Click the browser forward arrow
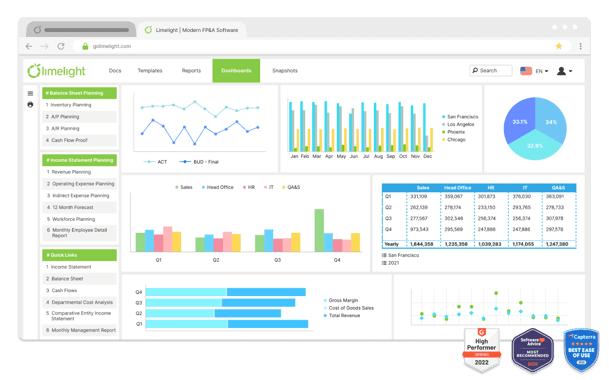The height and width of the screenshot is (380, 609). point(44,46)
